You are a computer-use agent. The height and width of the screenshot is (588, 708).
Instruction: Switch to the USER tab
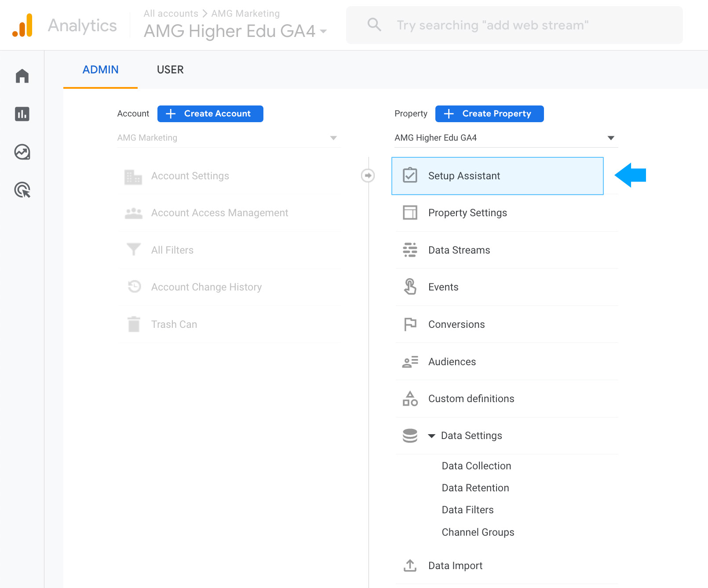pos(170,70)
